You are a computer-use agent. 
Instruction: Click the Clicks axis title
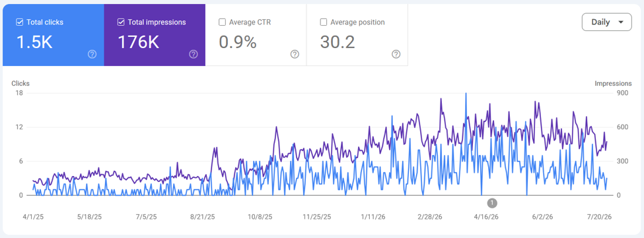click(x=20, y=84)
